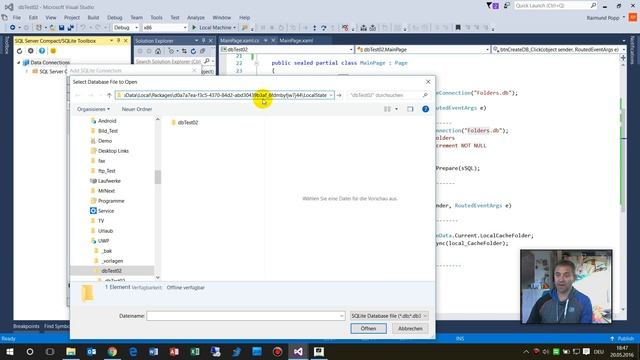Viewport: 640px width, 360px height.
Task: Open Word from taskbar
Action: [153, 351]
